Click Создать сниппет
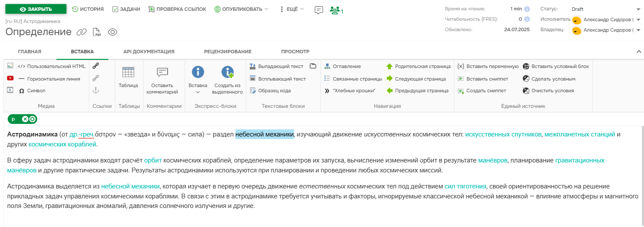644x227 pixels. pyautogui.click(x=482, y=91)
